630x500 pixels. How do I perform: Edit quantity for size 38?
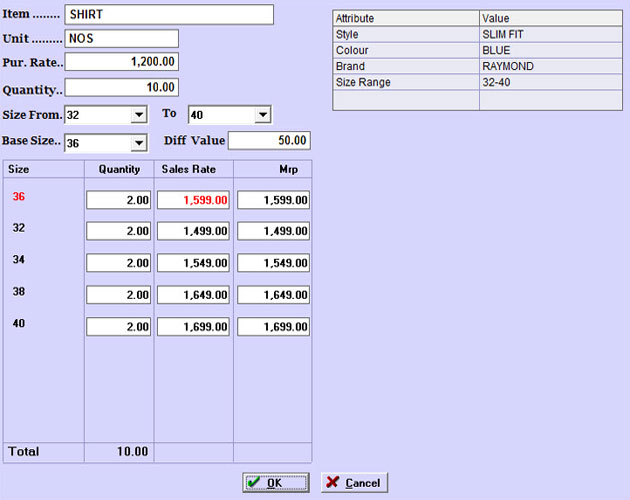[118, 295]
